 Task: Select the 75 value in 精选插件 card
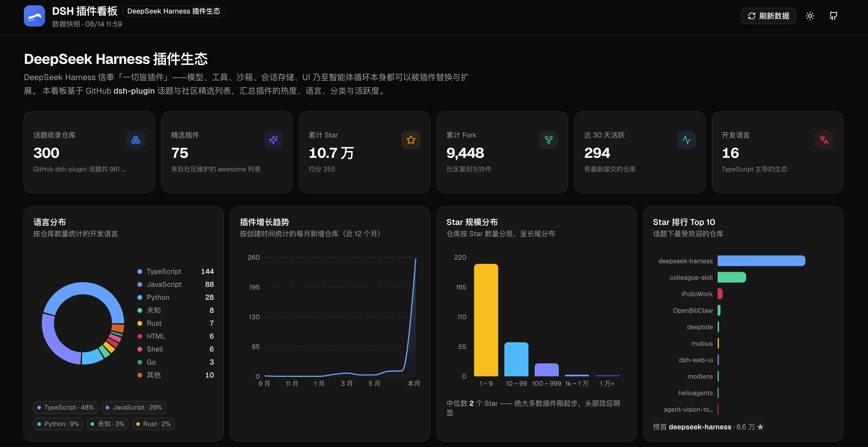[x=179, y=153]
